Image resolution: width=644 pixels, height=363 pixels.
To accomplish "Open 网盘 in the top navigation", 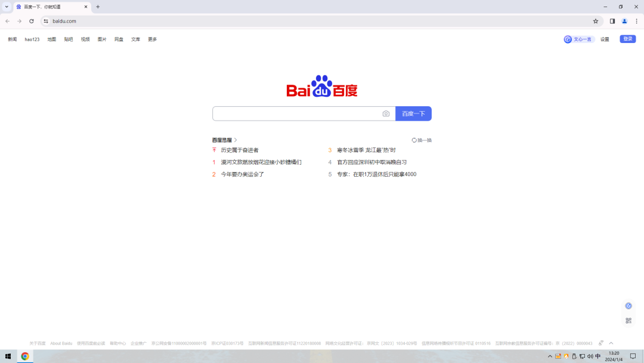I will [119, 39].
